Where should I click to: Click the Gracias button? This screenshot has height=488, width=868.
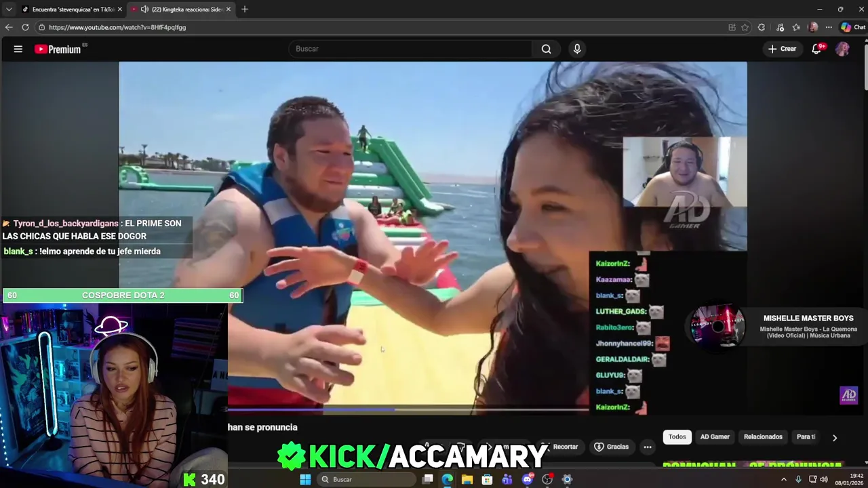[x=612, y=447]
